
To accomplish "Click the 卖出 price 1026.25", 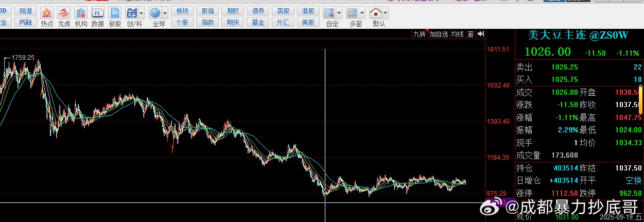I will click(x=564, y=67).
